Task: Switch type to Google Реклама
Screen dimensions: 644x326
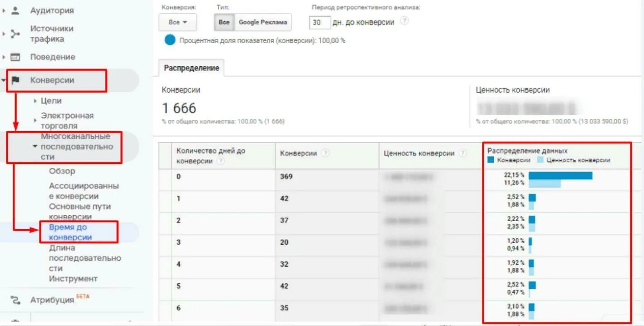Action: point(263,22)
